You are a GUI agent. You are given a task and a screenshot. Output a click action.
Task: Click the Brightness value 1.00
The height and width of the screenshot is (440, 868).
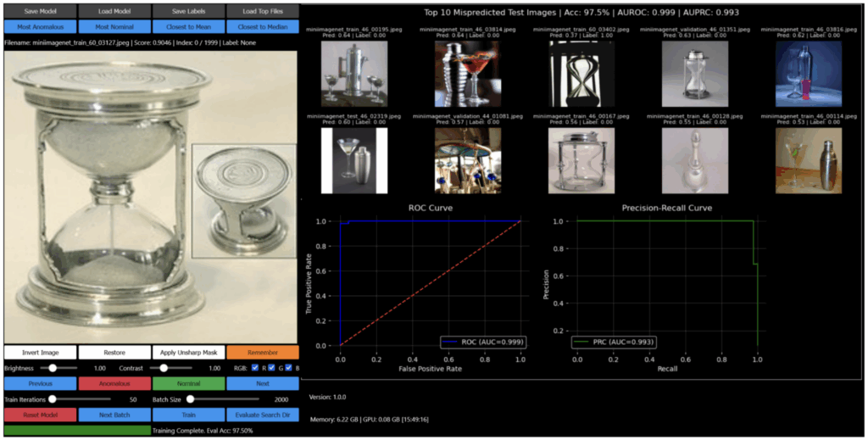pos(100,368)
